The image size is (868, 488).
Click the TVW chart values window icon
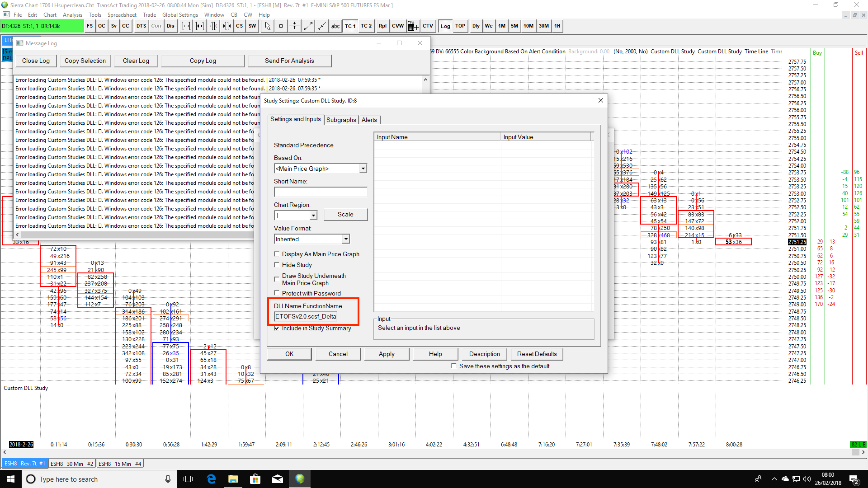[412, 26]
